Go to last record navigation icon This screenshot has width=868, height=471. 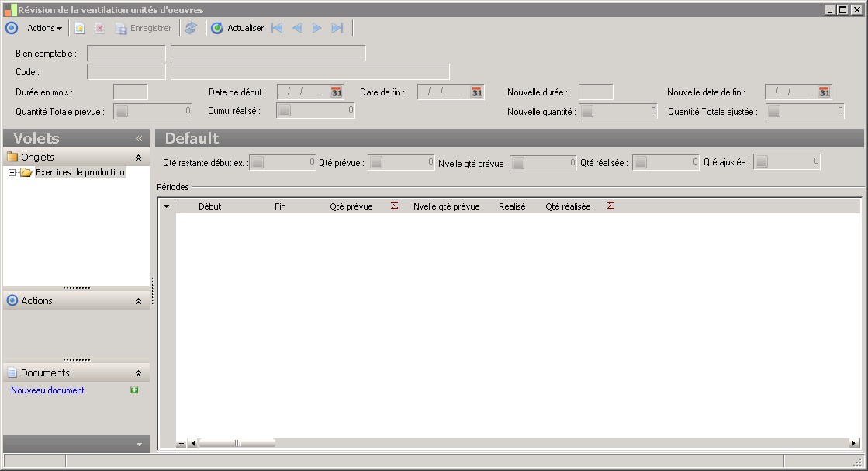pyautogui.click(x=337, y=28)
